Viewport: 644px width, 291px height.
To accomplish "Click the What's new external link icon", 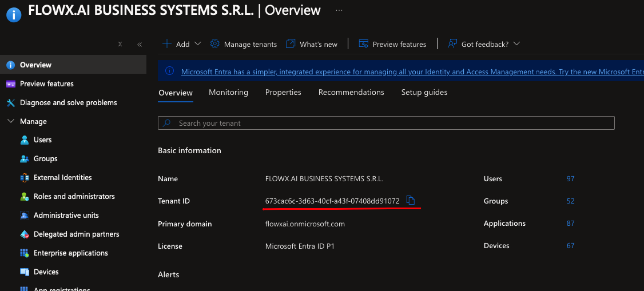I will (291, 44).
